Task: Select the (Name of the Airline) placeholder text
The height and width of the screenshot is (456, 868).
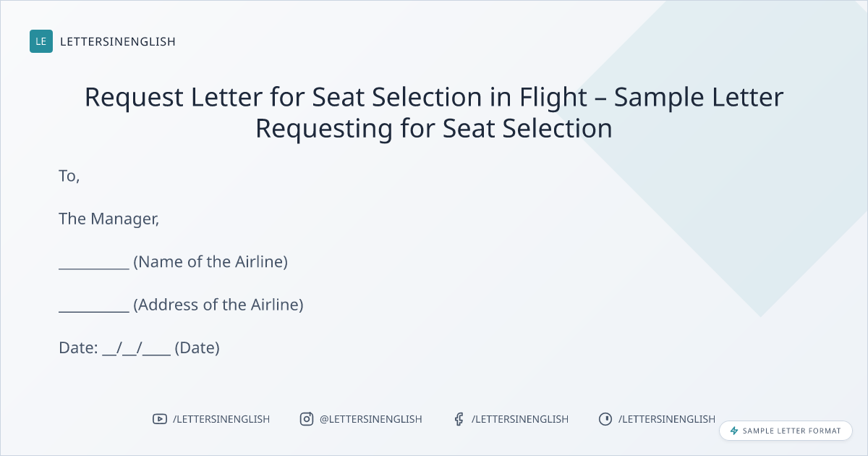Action: click(210, 262)
